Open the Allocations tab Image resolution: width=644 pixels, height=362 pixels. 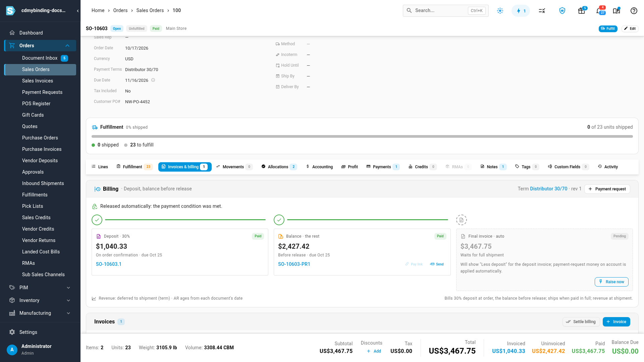click(x=279, y=167)
